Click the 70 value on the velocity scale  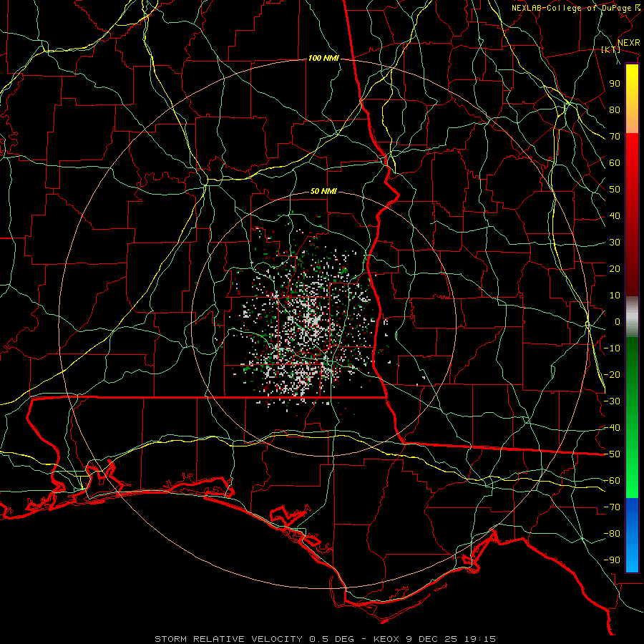coord(615,137)
